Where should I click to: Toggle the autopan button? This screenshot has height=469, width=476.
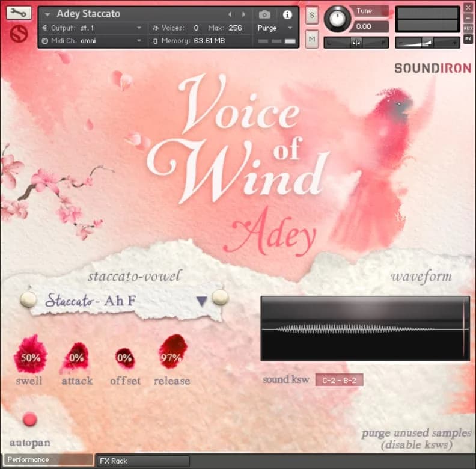point(30,420)
